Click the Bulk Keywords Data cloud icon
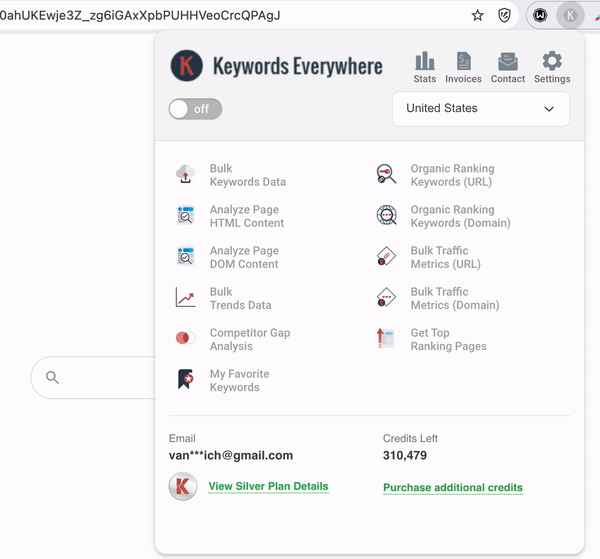 [x=186, y=174]
